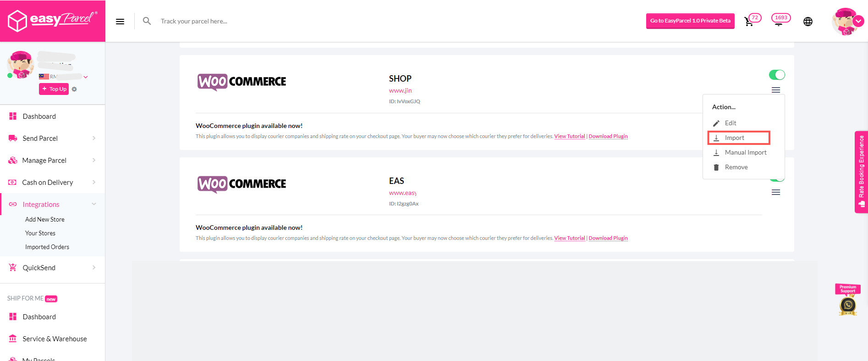Click the EAS store name
Viewport: 868px width, 361px height.
pos(396,181)
